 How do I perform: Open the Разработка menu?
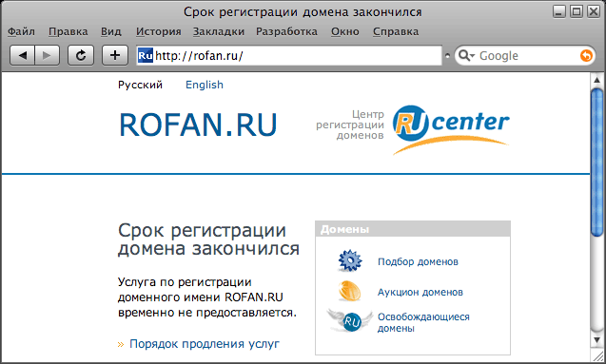tap(286, 31)
